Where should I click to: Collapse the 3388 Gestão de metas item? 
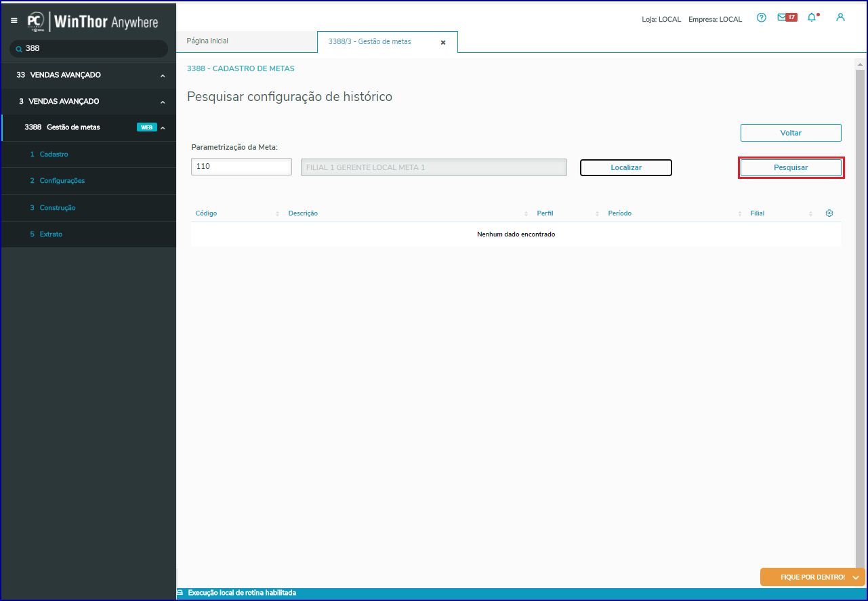[x=163, y=127]
